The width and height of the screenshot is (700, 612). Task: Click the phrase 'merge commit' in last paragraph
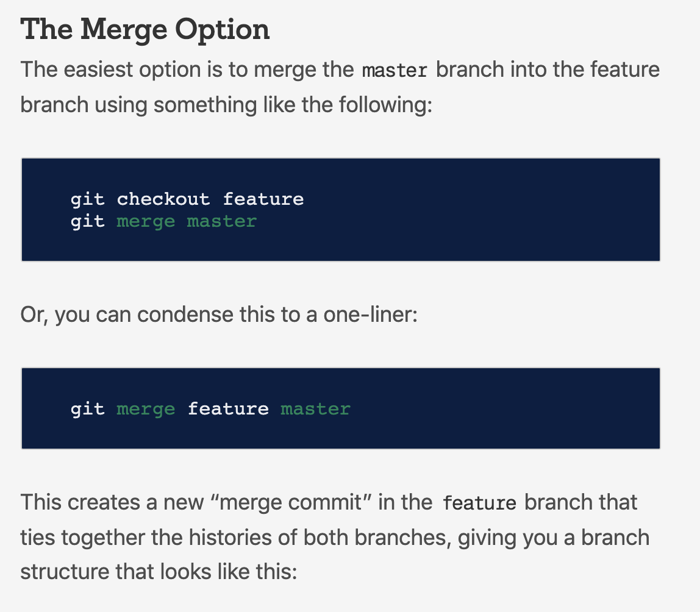point(291,502)
